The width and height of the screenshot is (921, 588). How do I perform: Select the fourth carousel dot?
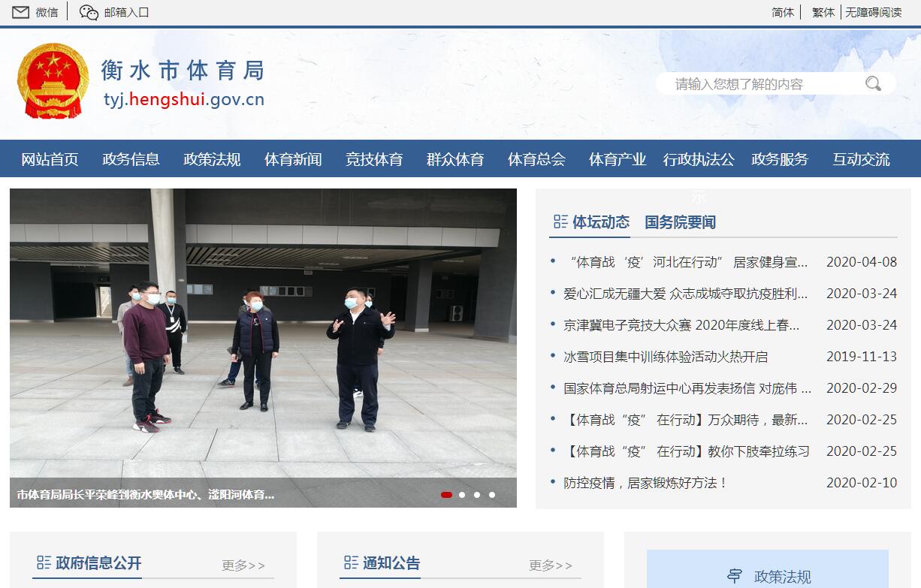click(492, 495)
